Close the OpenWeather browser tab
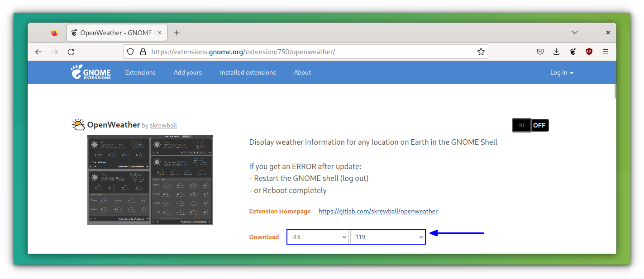The width and height of the screenshot is (644, 279). coord(159,33)
